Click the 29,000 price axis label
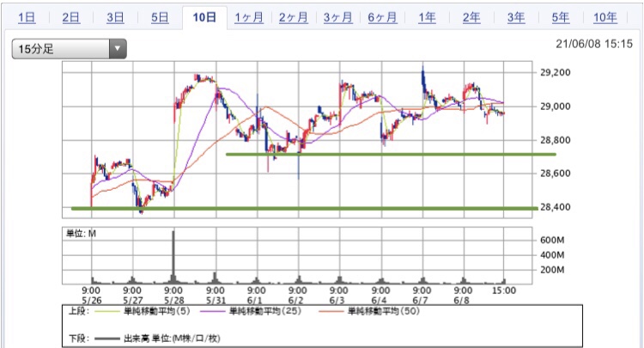Image resolution: width=644 pixels, height=348 pixels. pos(556,107)
